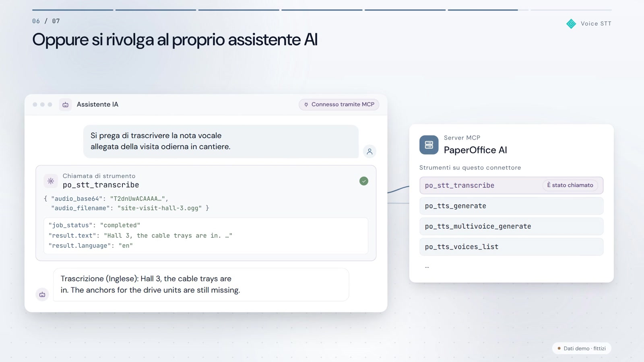Click the po_stt_transcribe tool call heading
Screen dimensions: 644x362
[x=101, y=185]
